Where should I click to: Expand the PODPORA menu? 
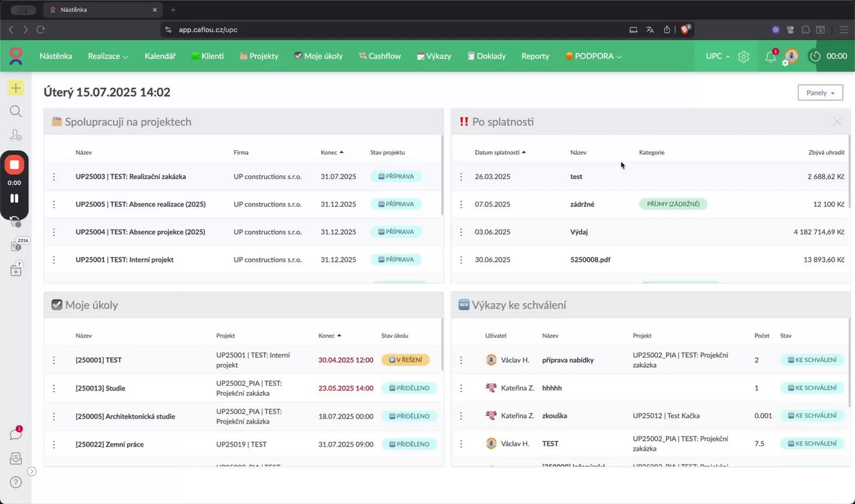pos(593,56)
